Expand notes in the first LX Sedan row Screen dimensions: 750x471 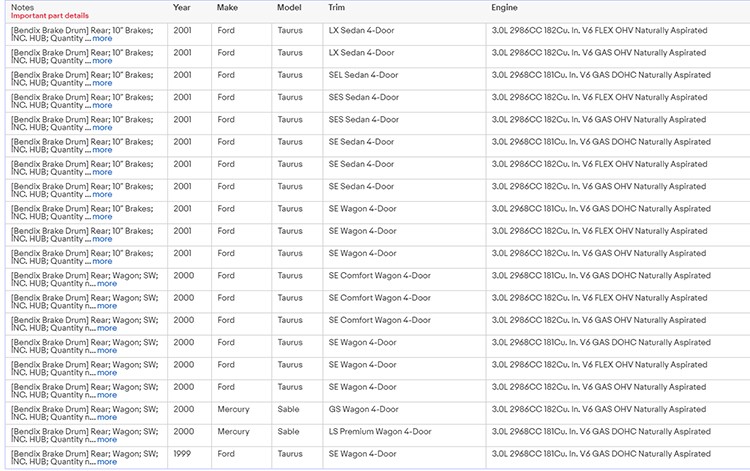[102, 38]
